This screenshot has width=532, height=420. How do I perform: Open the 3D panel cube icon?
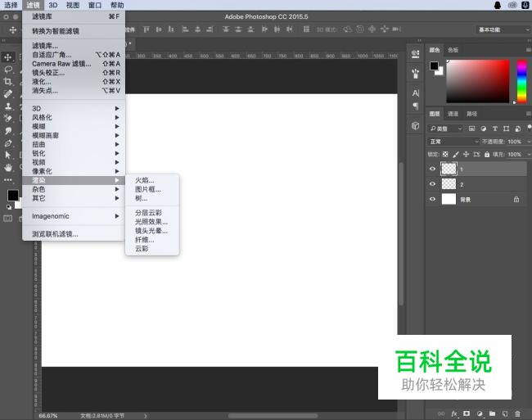pos(415,125)
